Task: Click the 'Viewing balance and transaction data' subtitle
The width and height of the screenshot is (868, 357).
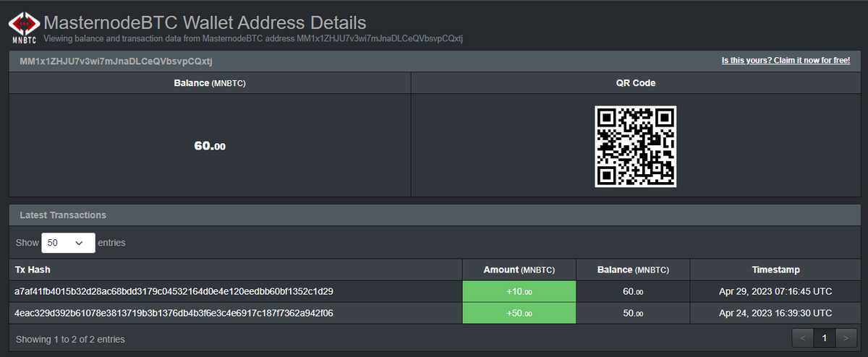Action: tap(253, 38)
